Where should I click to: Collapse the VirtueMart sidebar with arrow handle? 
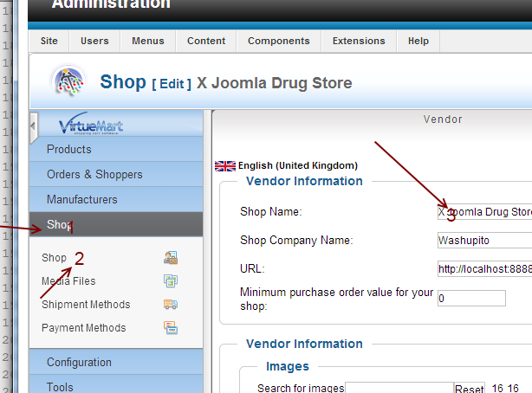point(33,126)
